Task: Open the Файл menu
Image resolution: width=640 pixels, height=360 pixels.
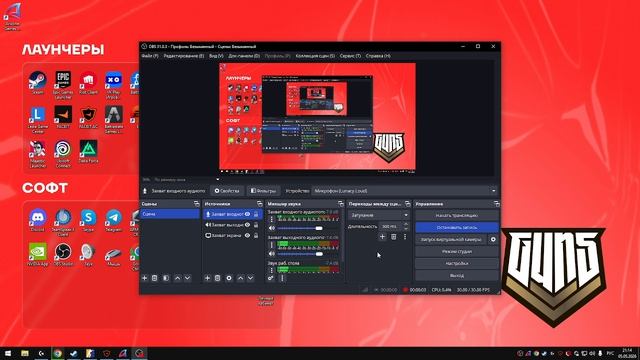Action: click(x=150, y=56)
